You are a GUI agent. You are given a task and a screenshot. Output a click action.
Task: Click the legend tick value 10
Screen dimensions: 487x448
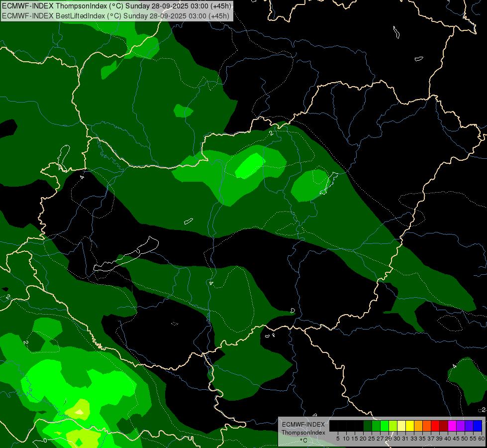pyautogui.click(x=346, y=439)
